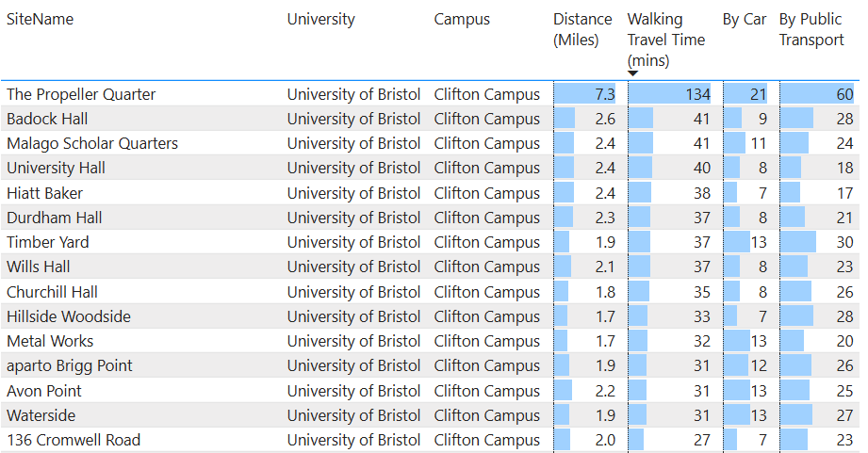Select the Timber Yard site name
This screenshot has height=453, width=868.
point(48,242)
